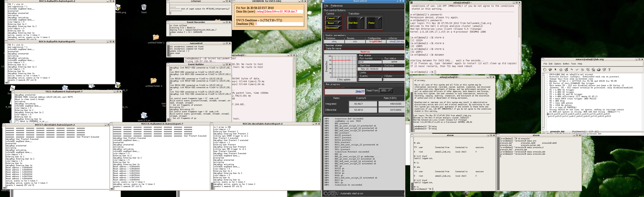The width and height of the screenshot is (644, 197).
Task: Click the TrigDVCSNoC configuration value
Action: [376, 42]
